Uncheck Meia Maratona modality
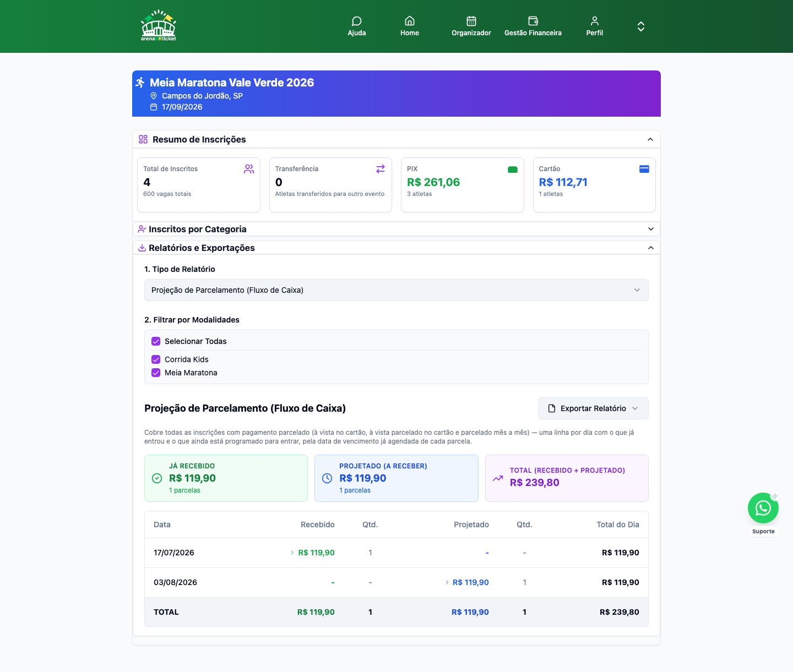 156,373
